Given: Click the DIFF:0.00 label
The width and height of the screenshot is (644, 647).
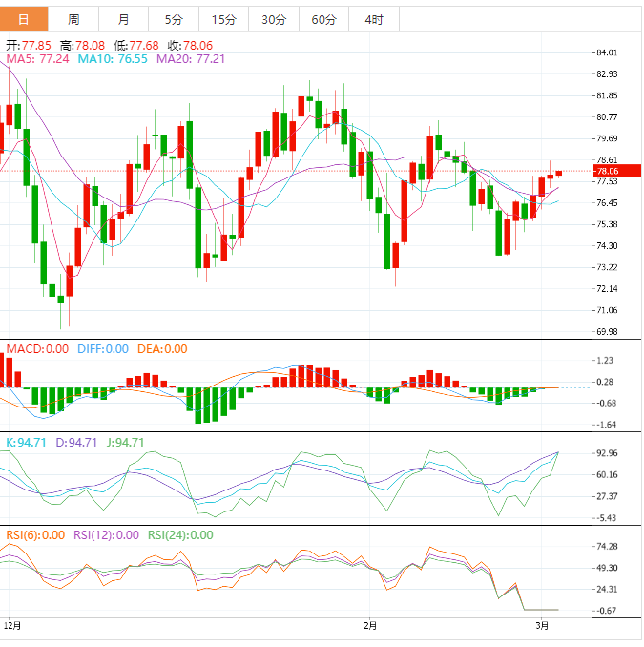Looking at the screenshot, I should [x=101, y=349].
